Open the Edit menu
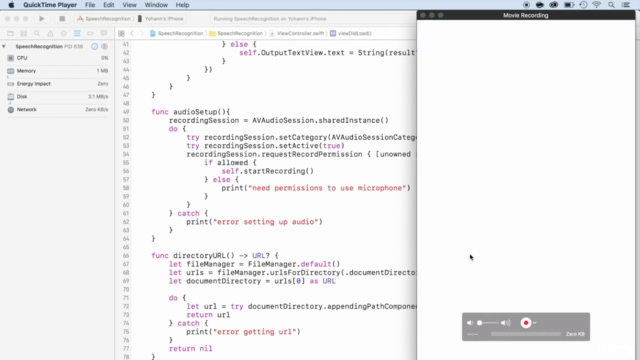This screenshot has width=640, height=360. (x=109, y=5)
